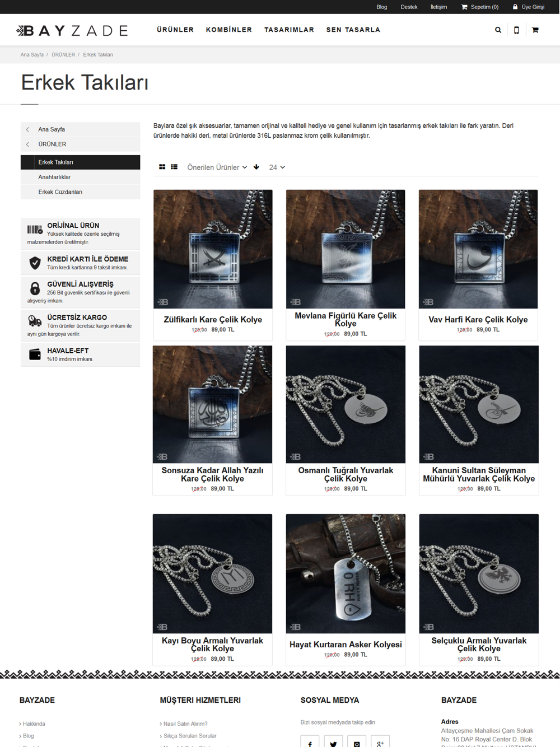This screenshot has height=747, width=560.
Task: Expand the Önerilen Ürünler sort dropdown
Action: pos(217,167)
